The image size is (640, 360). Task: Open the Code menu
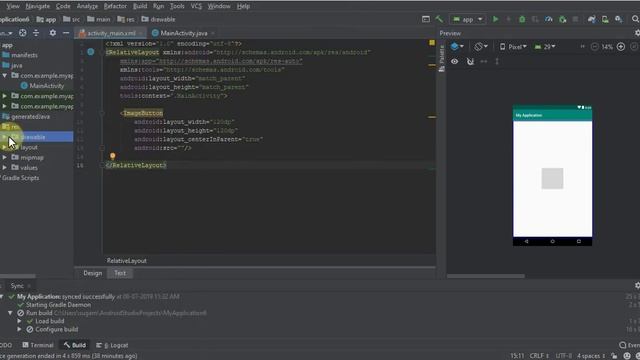point(63,6)
